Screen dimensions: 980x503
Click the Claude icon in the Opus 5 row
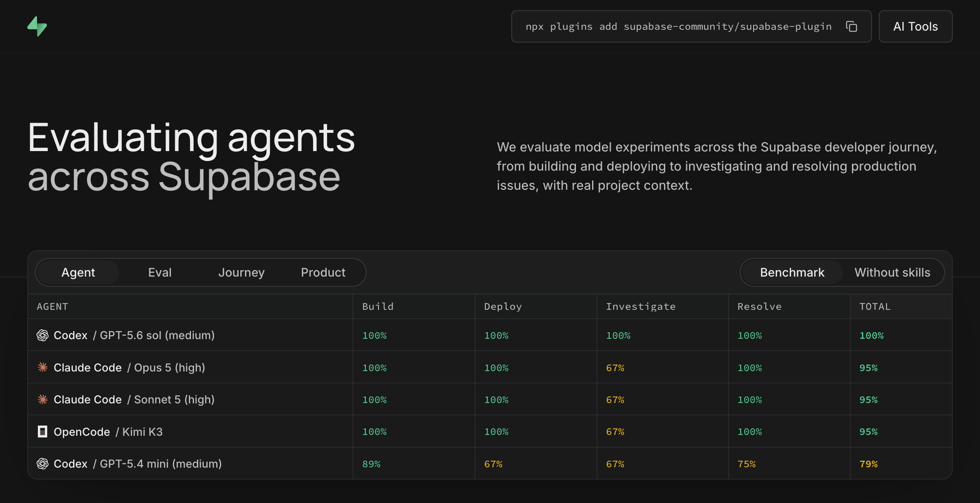pyautogui.click(x=43, y=367)
